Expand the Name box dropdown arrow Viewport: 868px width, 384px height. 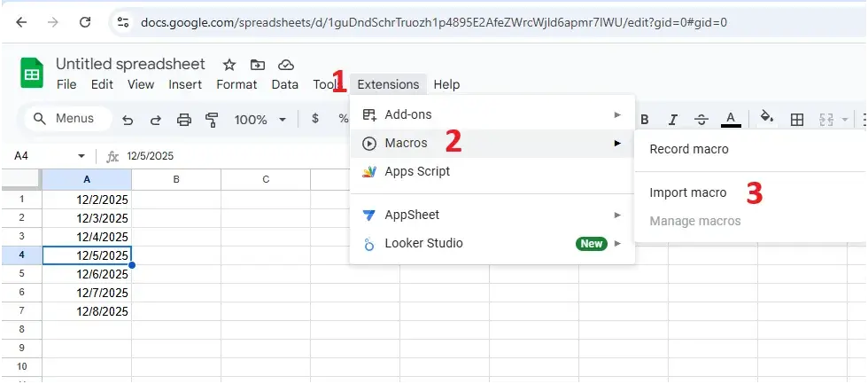tap(81, 156)
